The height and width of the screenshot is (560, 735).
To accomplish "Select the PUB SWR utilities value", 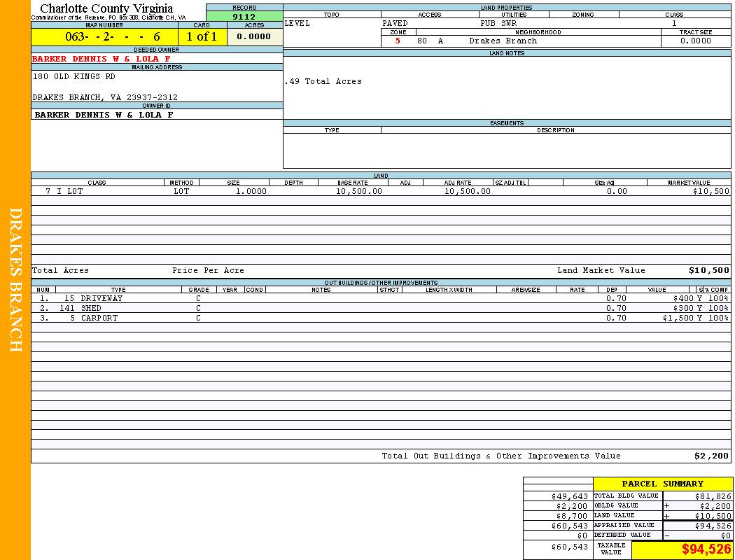I will click(498, 23).
